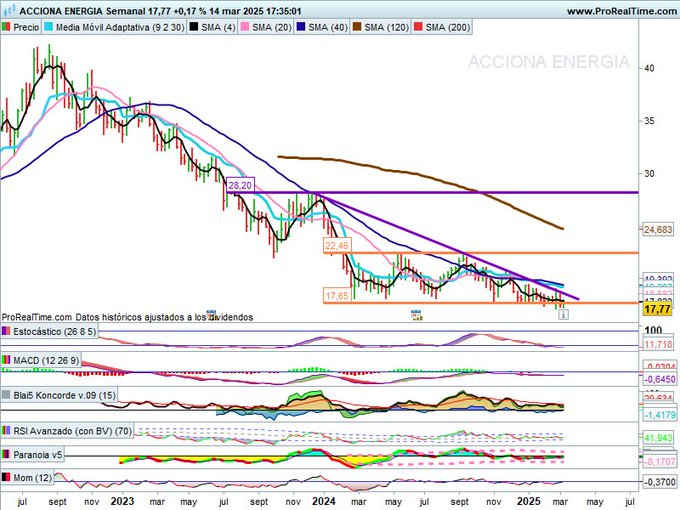Click the SMA (4) black color swatch
Viewport: 680px width, 510px height.
tap(194, 27)
